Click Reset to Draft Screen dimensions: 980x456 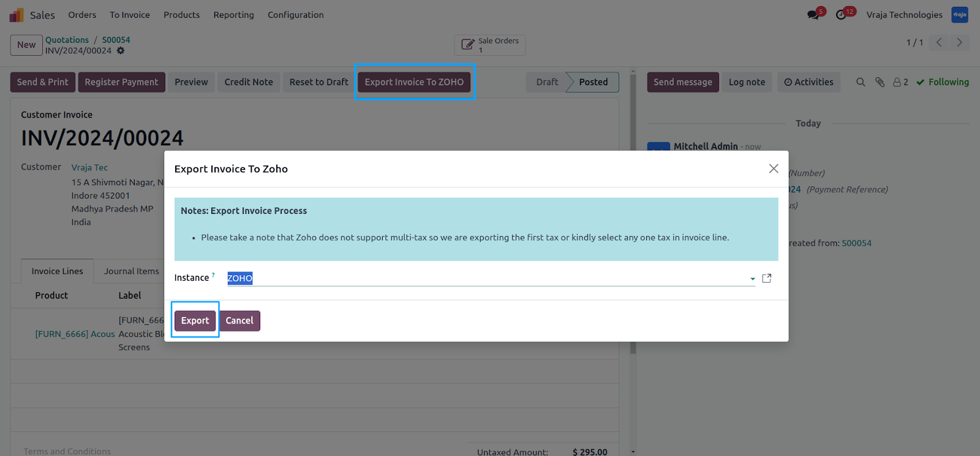tap(318, 82)
